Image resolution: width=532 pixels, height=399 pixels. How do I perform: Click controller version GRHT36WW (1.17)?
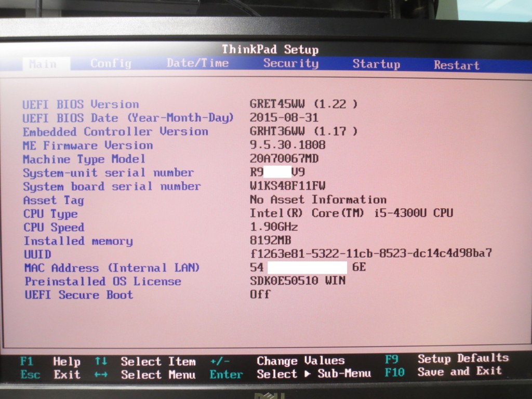[x=303, y=131]
